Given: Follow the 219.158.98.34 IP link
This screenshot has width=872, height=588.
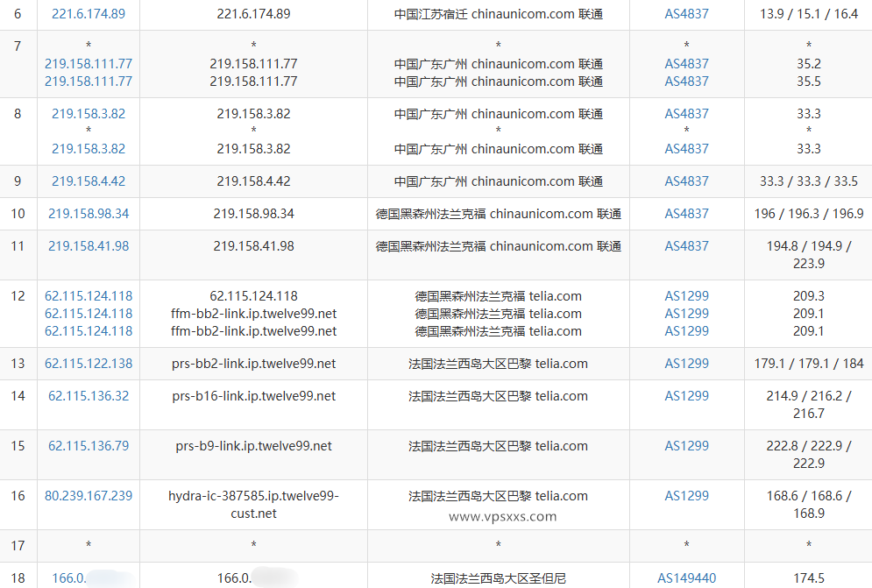Looking at the screenshot, I should pos(89,214).
